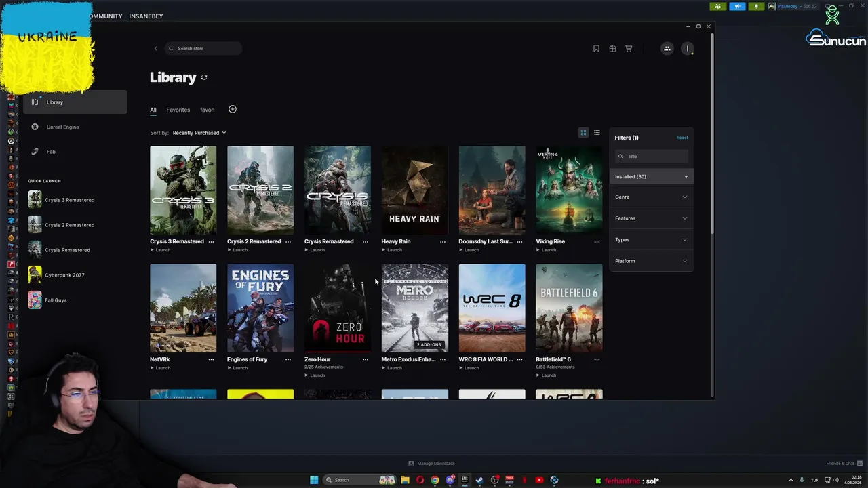This screenshot has width=868, height=488.
Task: Expand the Types filter
Action: (x=651, y=239)
